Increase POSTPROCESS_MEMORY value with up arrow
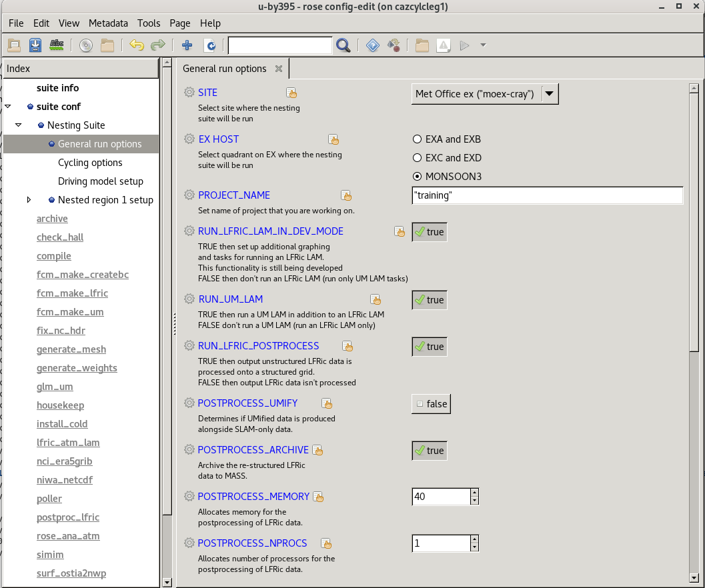This screenshot has height=588, width=705. pos(474,493)
